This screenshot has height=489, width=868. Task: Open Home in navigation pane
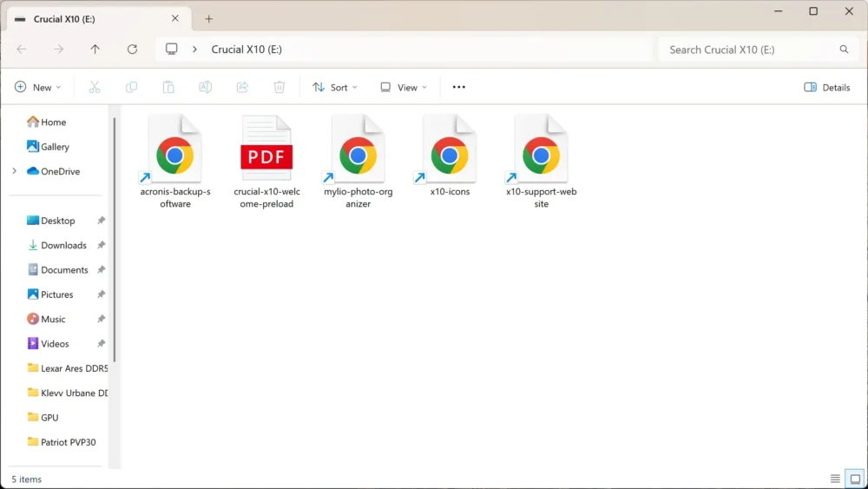coord(47,122)
